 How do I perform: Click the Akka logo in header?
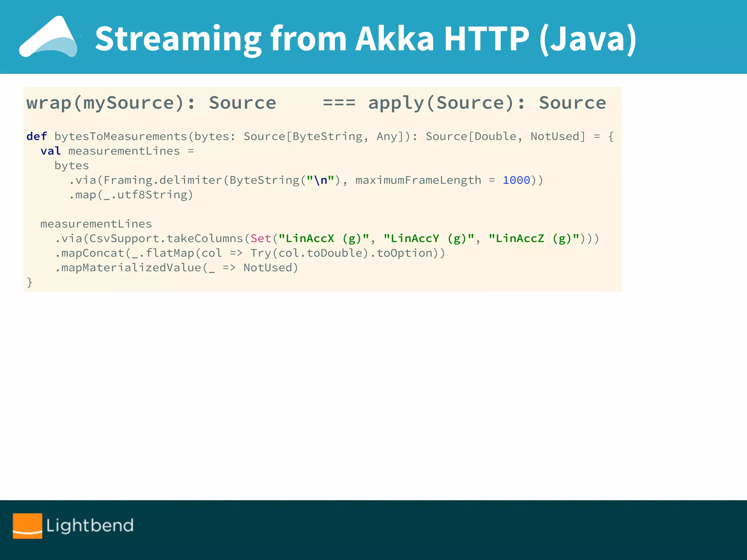point(49,36)
